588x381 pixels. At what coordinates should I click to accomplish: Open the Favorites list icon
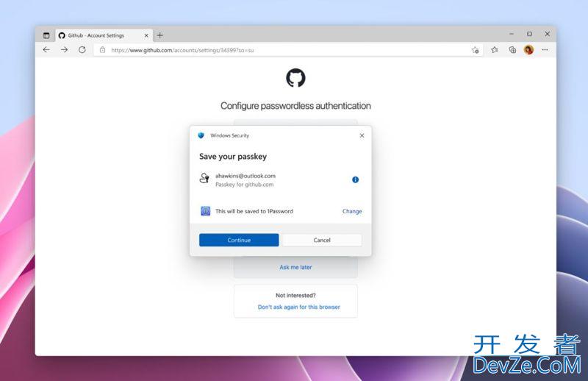[x=494, y=49]
